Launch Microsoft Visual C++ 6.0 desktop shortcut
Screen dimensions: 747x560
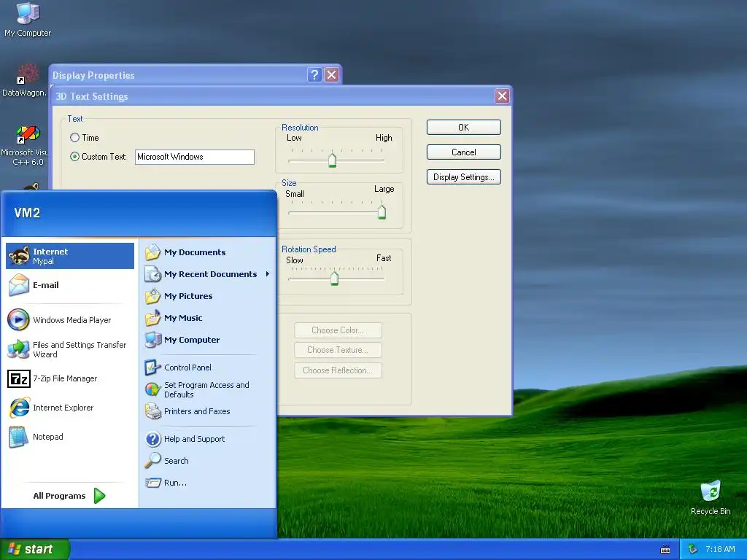tap(25, 145)
